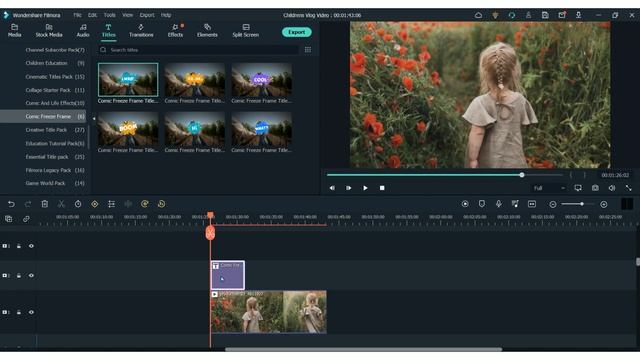Click the download icon in title bar
Screen dimensions: 640x360
click(x=578, y=15)
